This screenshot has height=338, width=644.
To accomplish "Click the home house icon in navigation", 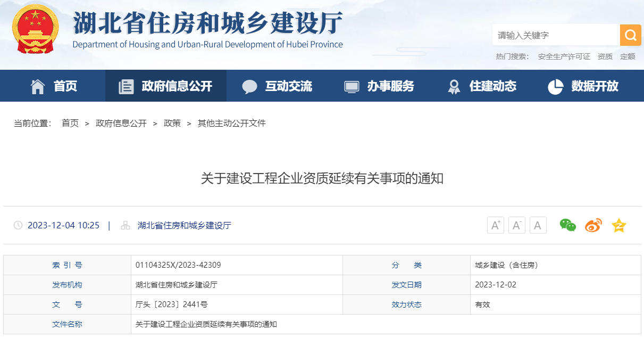I will (38, 86).
